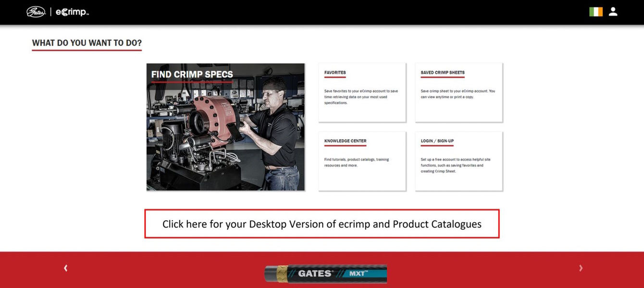
Task: Select the Ireland flag country icon
Action: click(596, 12)
